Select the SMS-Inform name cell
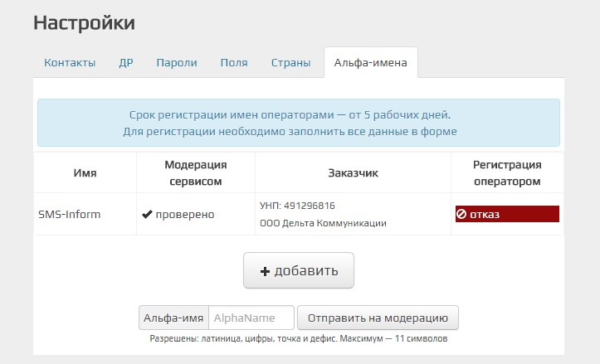The width and height of the screenshot is (600, 364). tap(69, 215)
